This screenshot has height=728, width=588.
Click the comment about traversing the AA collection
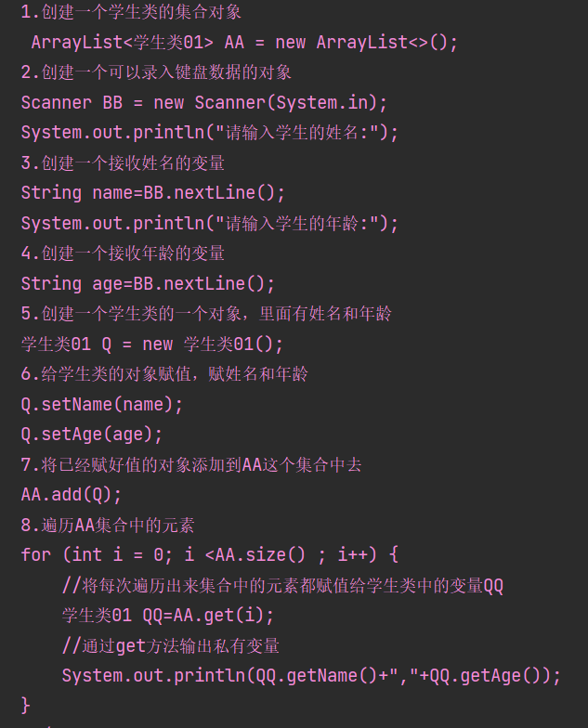(108, 525)
